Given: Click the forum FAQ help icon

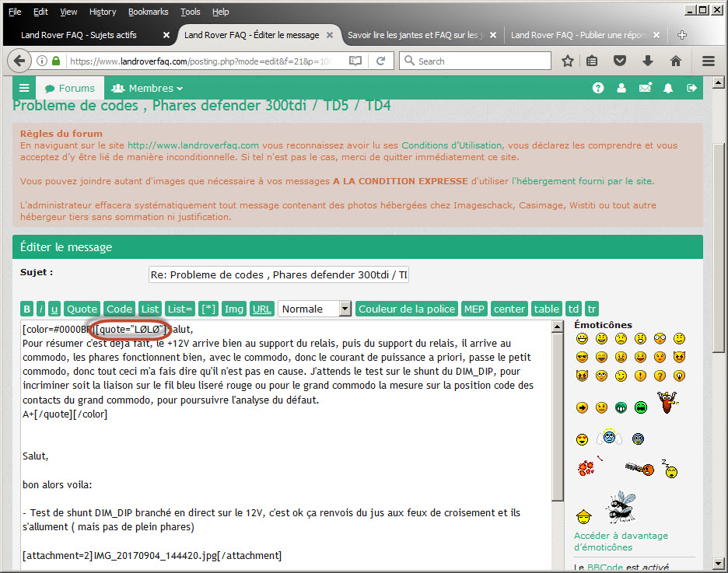Looking at the screenshot, I should pyautogui.click(x=598, y=89).
